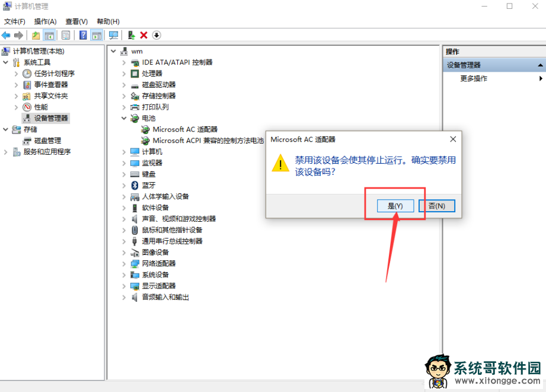The width and height of the screenshot is (546, 392).
Task: Click the Back navigation arrow in the toolbar
Action: click(x=6, y=34)
